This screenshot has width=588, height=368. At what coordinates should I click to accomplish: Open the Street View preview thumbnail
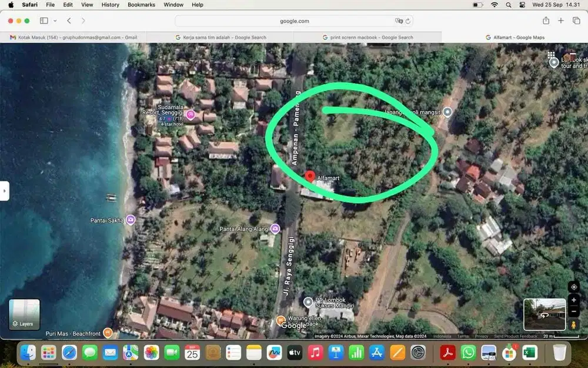click(544, 316)
